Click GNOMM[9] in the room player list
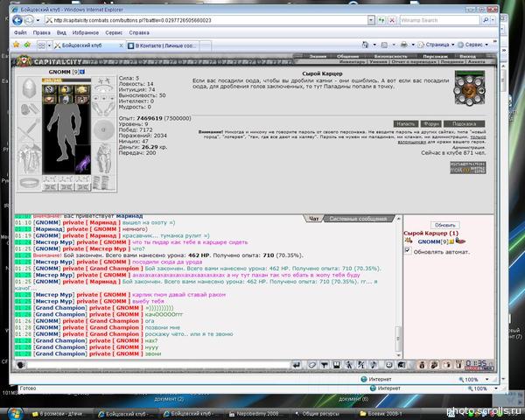This screenshot has width=525, height=420. (x=432, y=241)
